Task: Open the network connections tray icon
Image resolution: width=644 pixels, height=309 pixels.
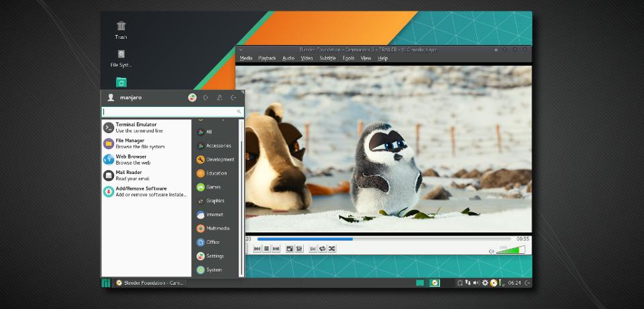Action: pos(468,283)
